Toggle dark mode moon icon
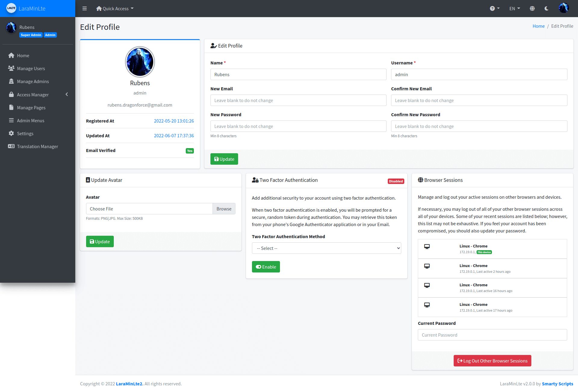The height and width of the screenshot is (392, 578). point(546,8)
